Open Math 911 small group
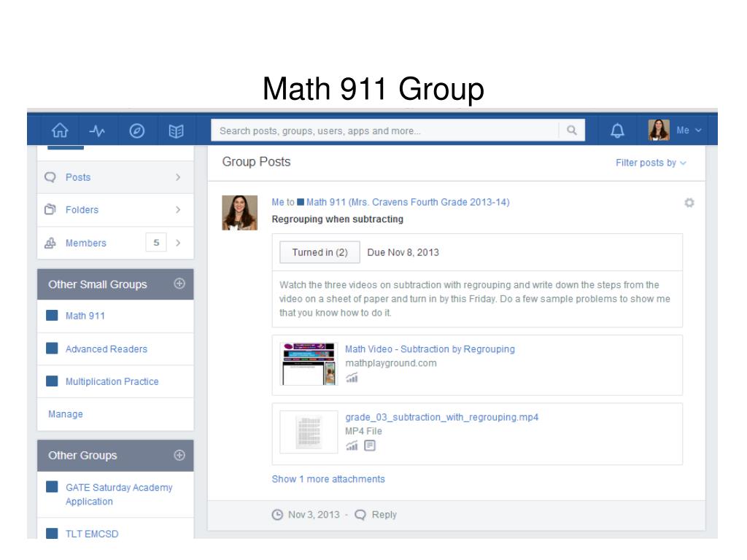This screenshot has height=560, width=747. 85,316
